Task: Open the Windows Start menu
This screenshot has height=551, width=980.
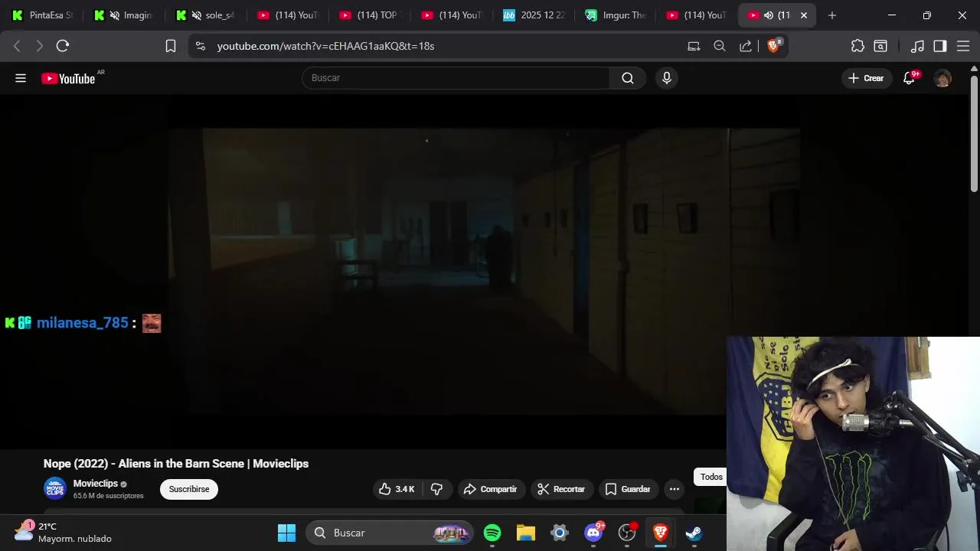Action: click(x=286, y=533)
